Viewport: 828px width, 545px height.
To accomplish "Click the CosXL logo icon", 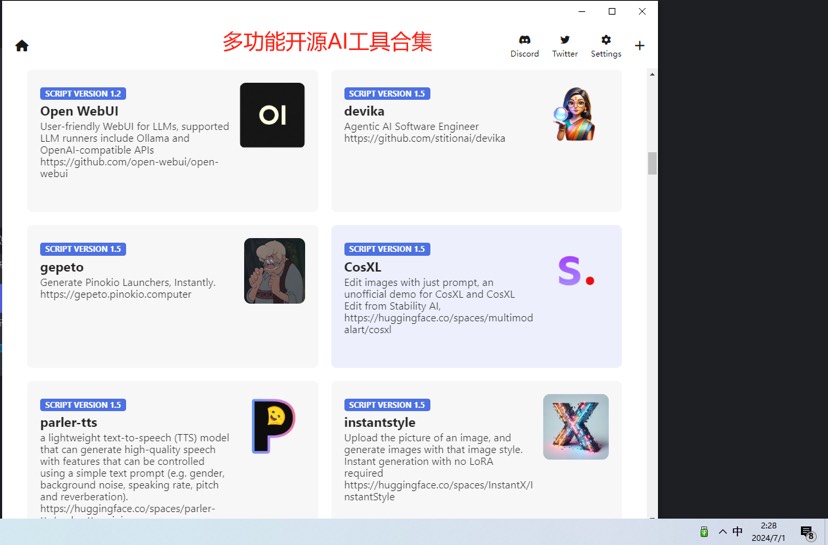I will coord(575,271).
